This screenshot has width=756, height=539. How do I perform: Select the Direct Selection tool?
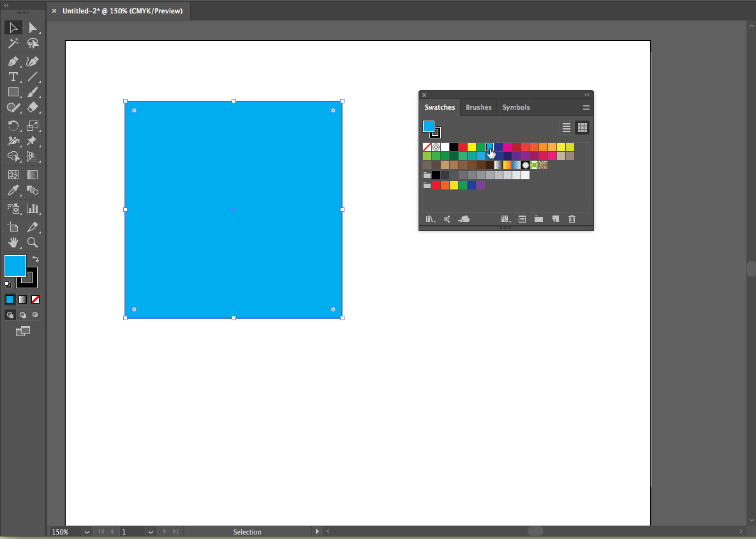33,27
